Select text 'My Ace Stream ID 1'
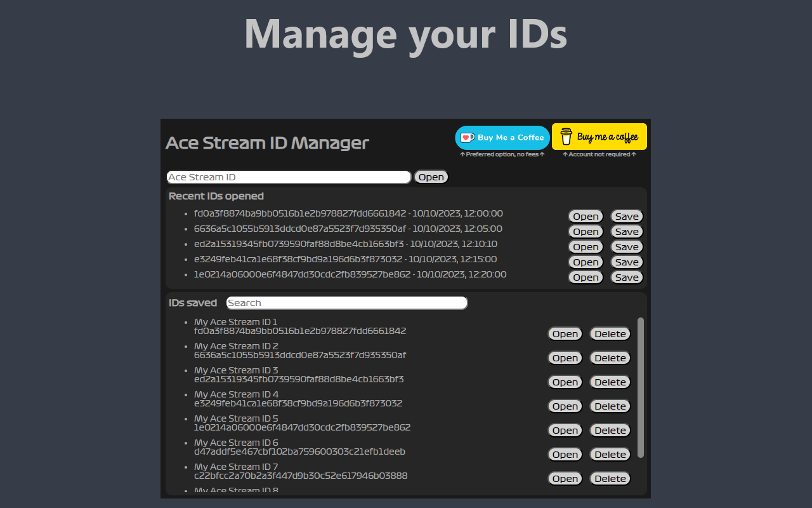 pos(236,322)
